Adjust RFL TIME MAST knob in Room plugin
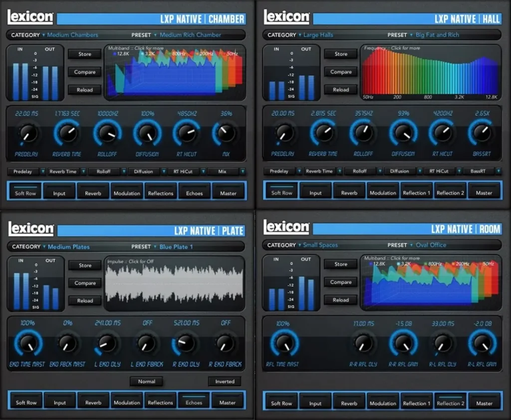Viewport: 511px width, 420px height. click(284, 343)
